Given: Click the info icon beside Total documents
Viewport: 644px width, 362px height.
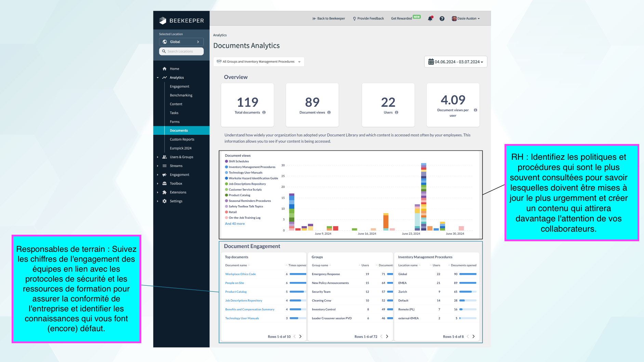Looking at the screenshot, I should coord(264,113).
